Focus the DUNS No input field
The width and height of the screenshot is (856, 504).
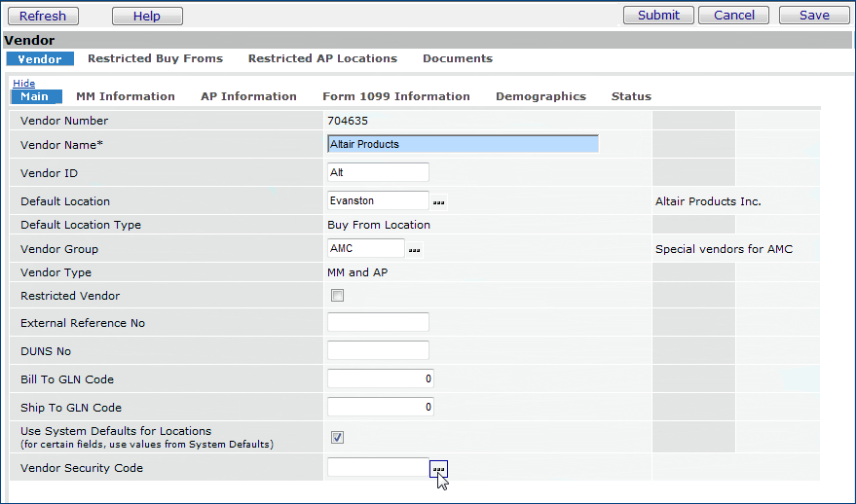(378, 350)
